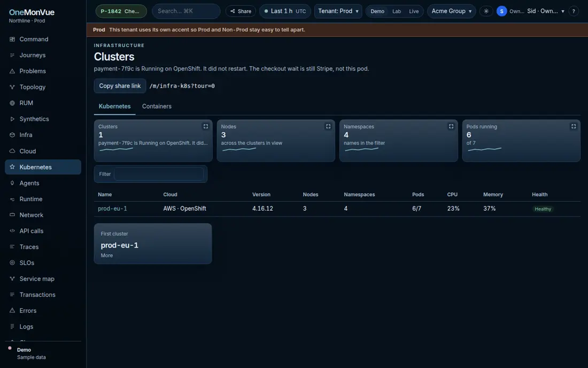Click the Problems warning icon
This screenshot has height=368, width=588.
click(x=12, y=71)
